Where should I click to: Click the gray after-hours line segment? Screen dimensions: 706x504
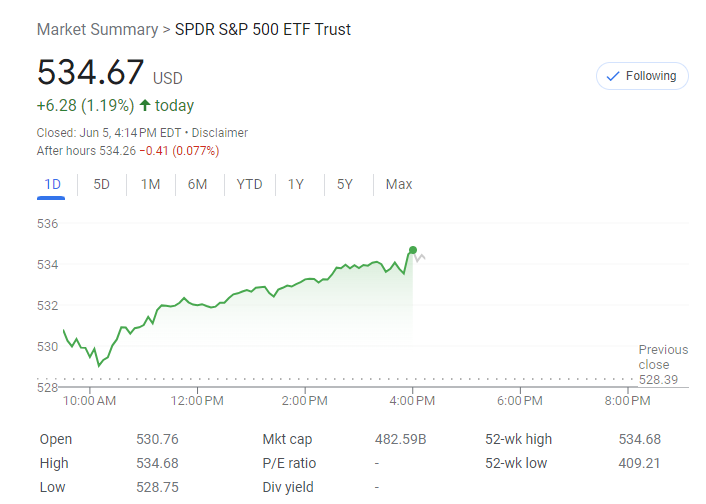[x=421, y=258]
